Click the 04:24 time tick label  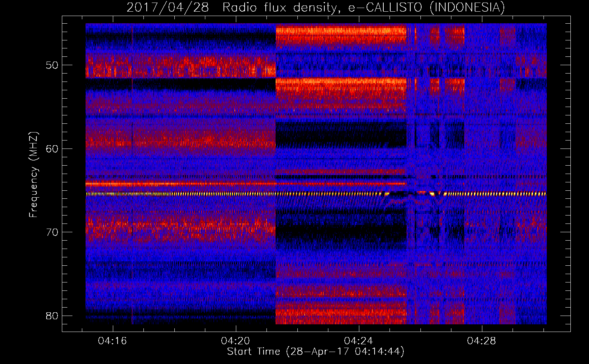point(359,341)
